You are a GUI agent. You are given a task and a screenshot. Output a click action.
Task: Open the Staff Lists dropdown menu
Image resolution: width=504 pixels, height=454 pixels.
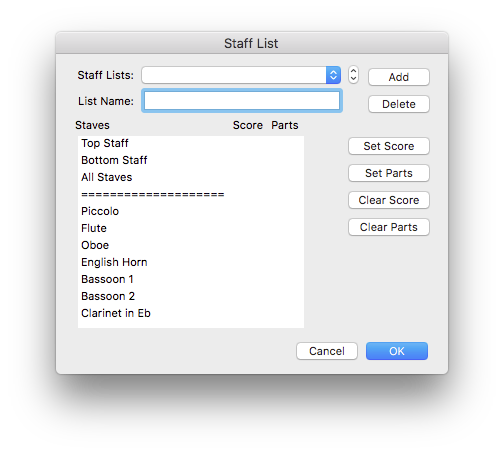pyautogui.click(x=241, y=75)
